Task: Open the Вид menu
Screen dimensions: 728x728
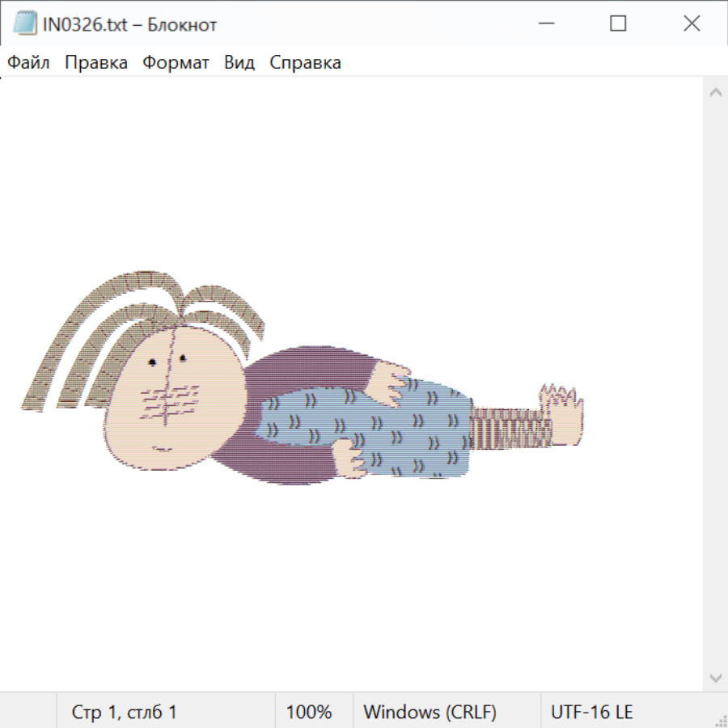Action: coord(239,63)
